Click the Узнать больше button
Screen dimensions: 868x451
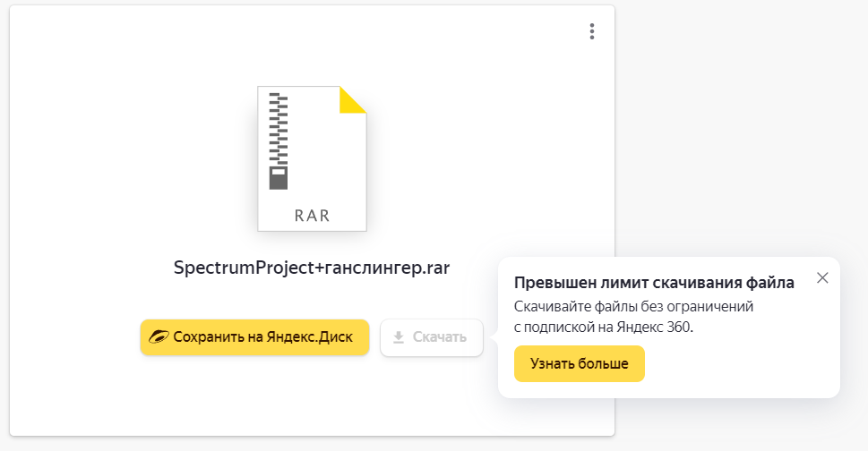(x=579, y=363)
